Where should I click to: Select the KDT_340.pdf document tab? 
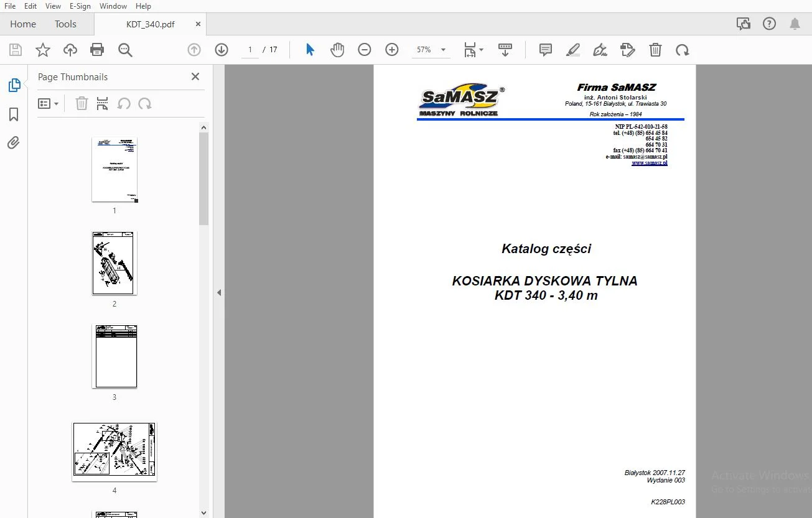(151, 24)
